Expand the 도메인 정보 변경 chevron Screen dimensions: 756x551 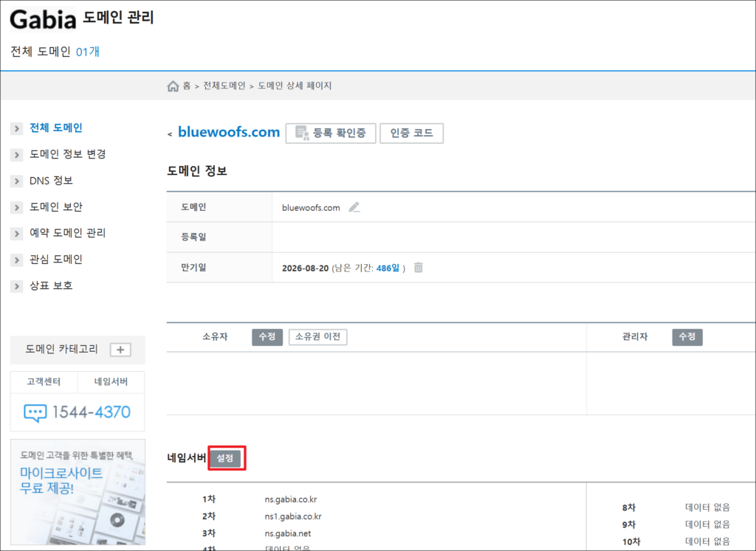coord(16,155)
